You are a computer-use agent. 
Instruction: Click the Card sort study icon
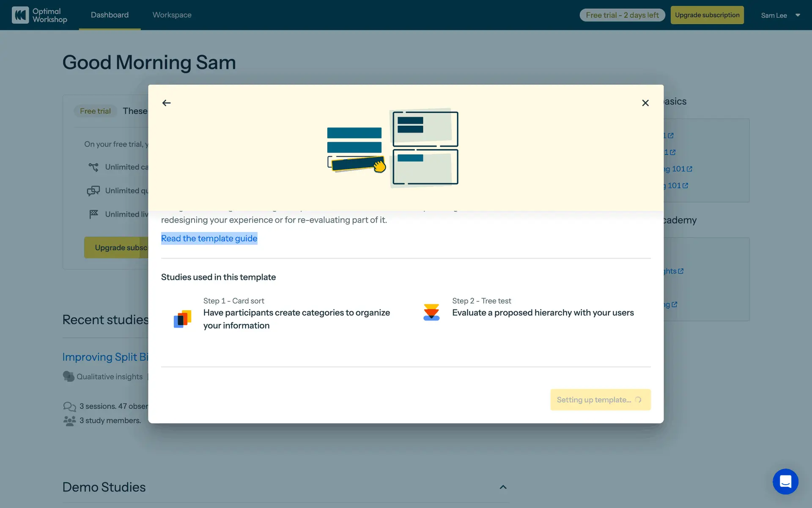[182, 319]
